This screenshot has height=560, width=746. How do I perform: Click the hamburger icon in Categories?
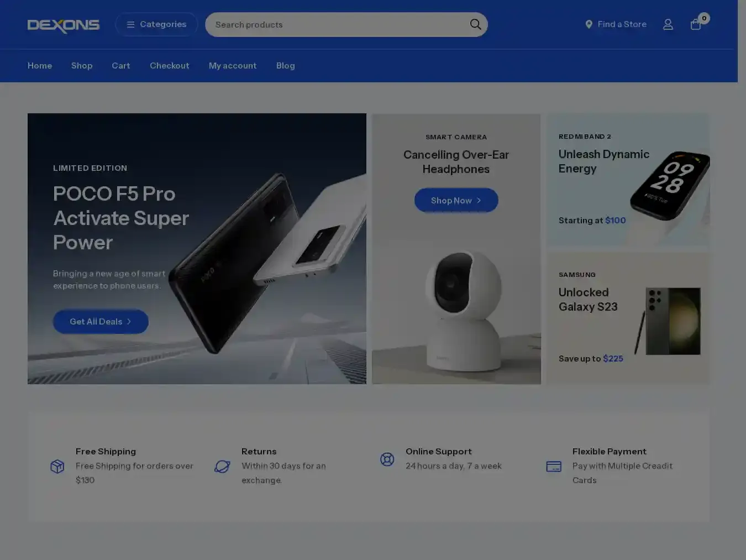pos(130,25)
